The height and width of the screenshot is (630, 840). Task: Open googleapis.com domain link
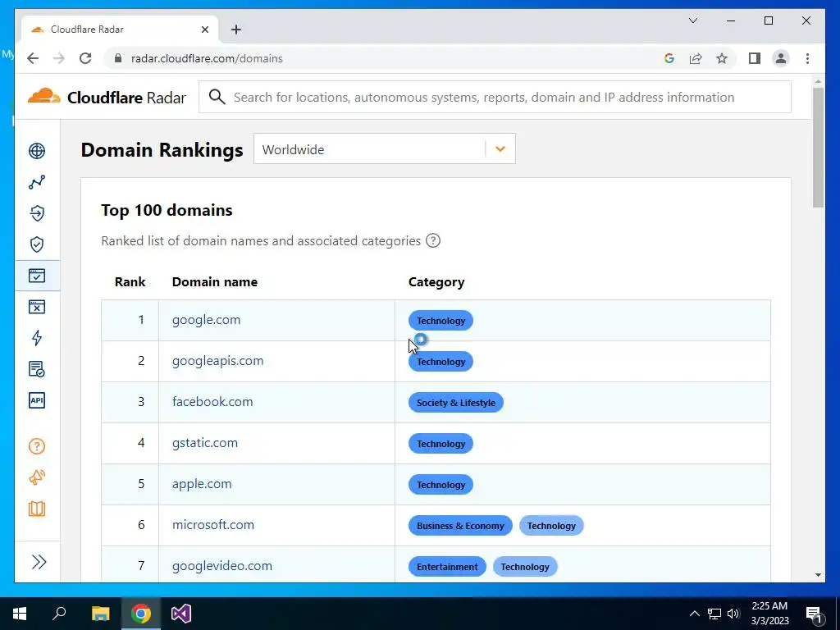coord(217,361)
